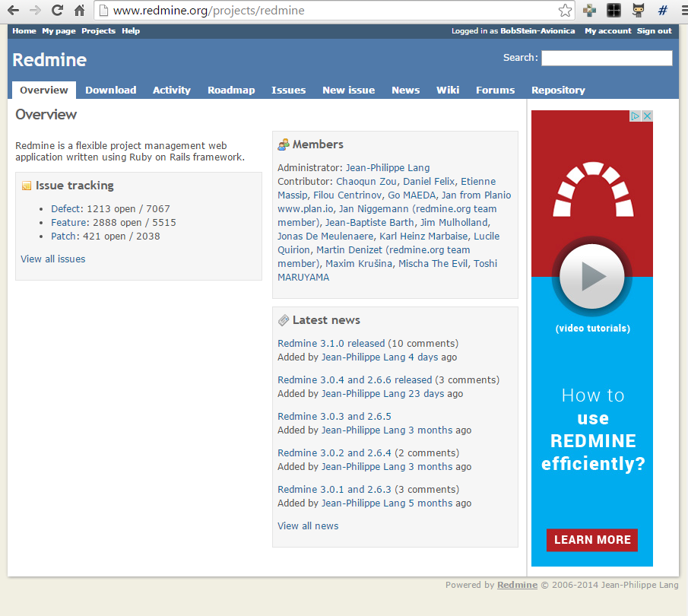Open contributor Jim Mulholland's profile
This screenshot has height=616, width=688.
point(454,223)
